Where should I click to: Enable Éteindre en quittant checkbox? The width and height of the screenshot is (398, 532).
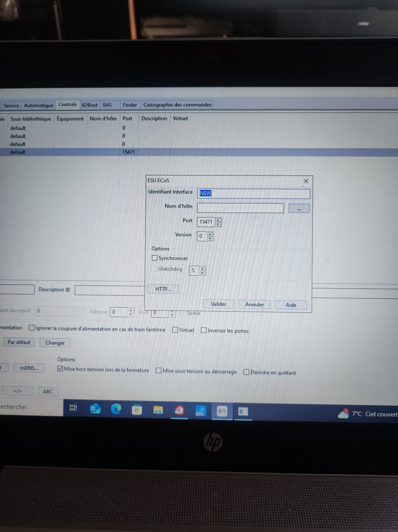point(246,372)
